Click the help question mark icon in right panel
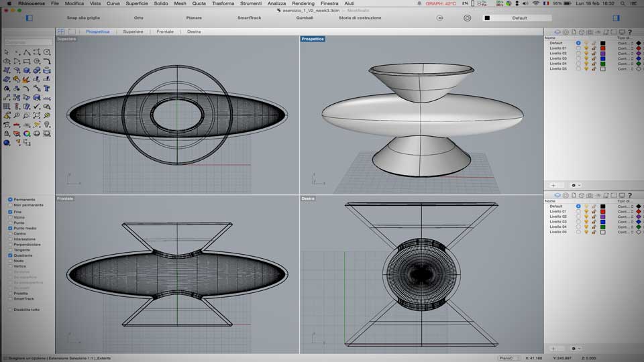 pos(630,32)
